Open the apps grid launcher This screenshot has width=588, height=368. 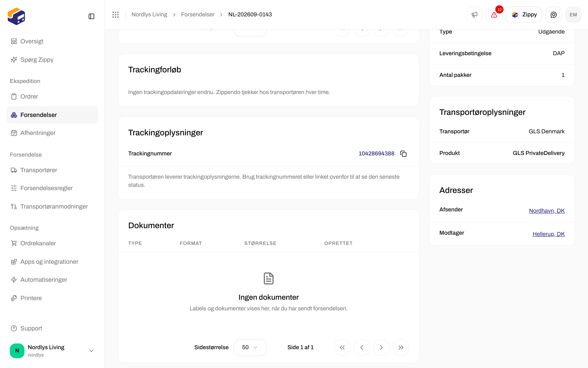[x=116, y=15]
